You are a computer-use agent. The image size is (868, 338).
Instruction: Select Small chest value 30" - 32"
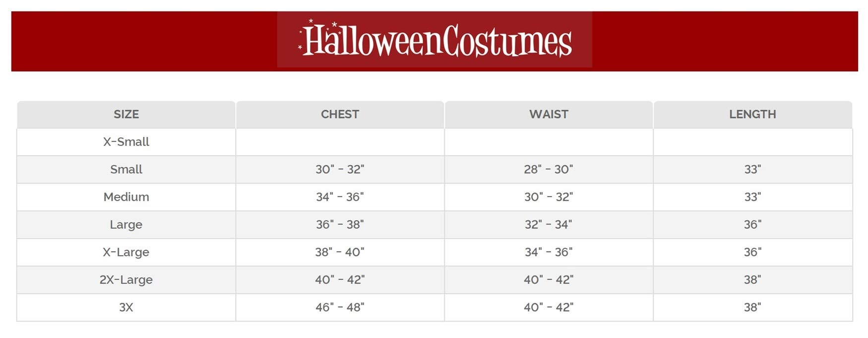[x=340, y=169]
